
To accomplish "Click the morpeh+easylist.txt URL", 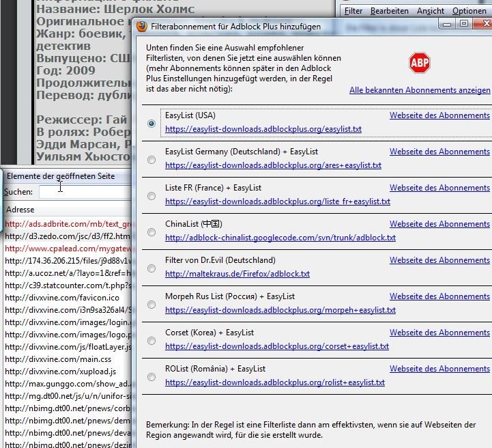I will tap(280, 310).
